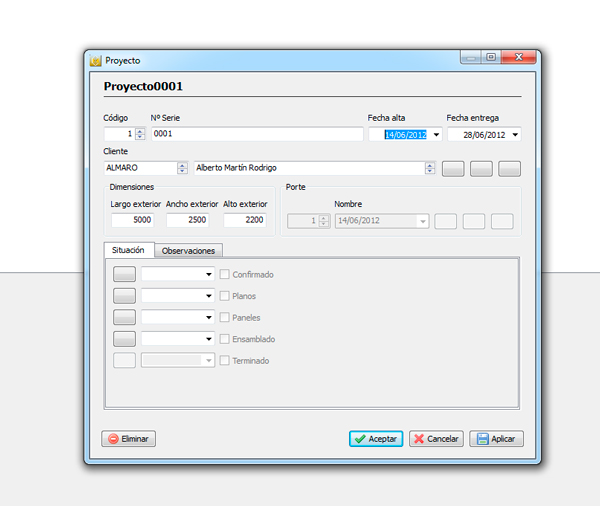Click the highlighted Fecha alta date 14/06/2012
The width and height of the screenshot is (600, 506).
click(406, 135)
